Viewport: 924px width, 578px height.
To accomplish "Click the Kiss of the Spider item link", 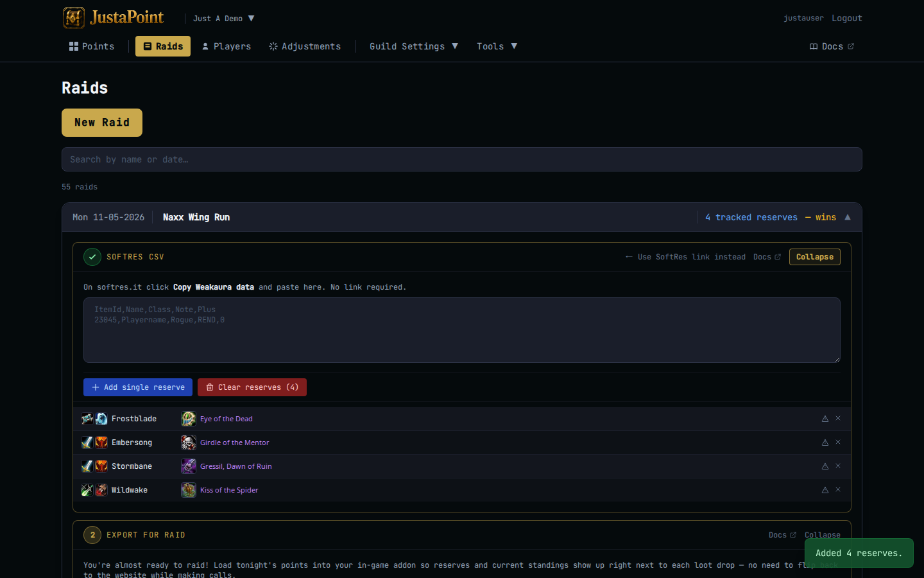I will click(x=229, y=490).
